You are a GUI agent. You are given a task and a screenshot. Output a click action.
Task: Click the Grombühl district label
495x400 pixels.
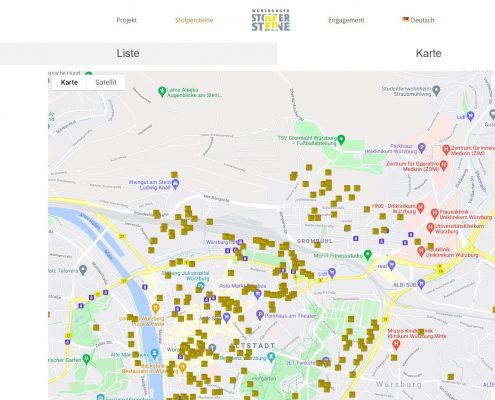(x=314, y=241)
